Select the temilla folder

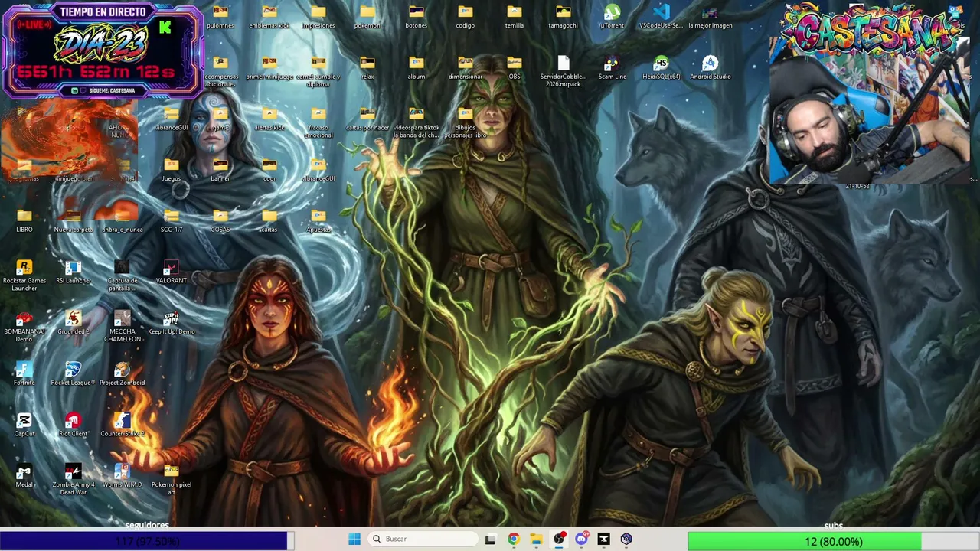514,17
